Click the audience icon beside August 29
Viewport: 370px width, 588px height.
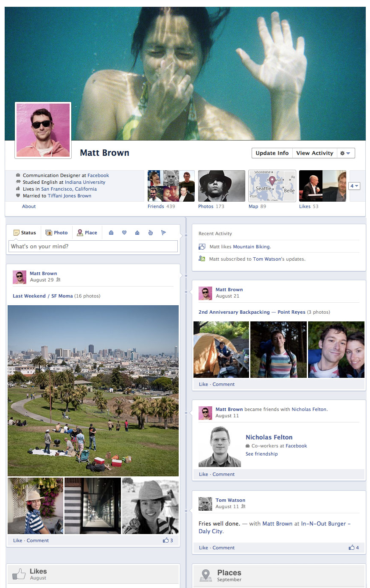click(58, 280)
